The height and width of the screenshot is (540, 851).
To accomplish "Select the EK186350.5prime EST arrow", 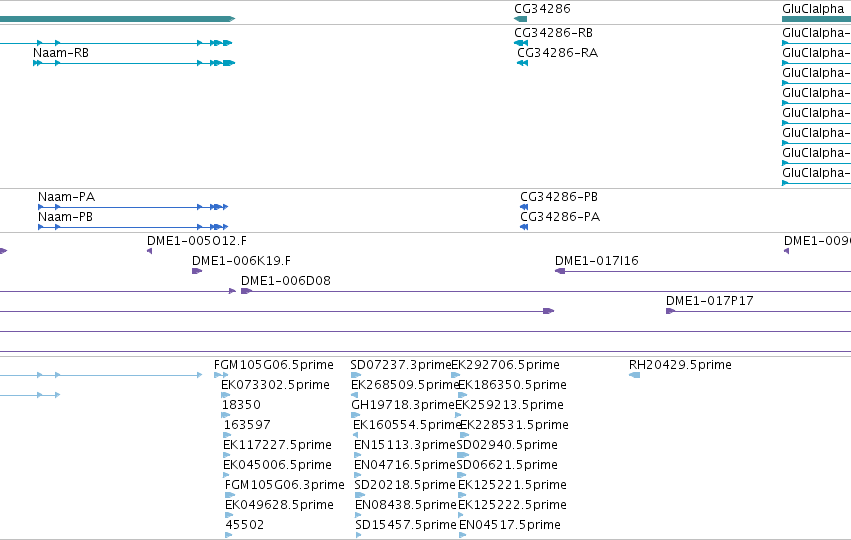I will click(x=462, y=395).
